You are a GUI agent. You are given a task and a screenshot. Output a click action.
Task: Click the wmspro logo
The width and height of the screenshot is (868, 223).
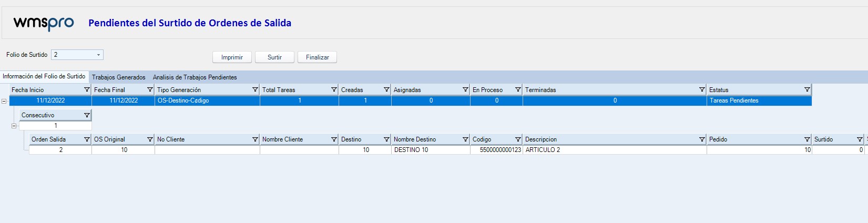tap(44, 23)
